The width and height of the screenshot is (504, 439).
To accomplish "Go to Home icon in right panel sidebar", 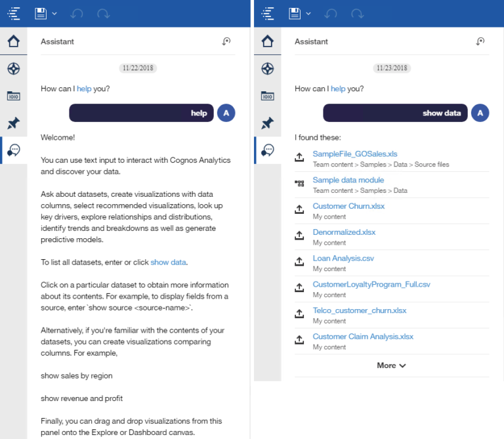I will click(x=268, y=41).
